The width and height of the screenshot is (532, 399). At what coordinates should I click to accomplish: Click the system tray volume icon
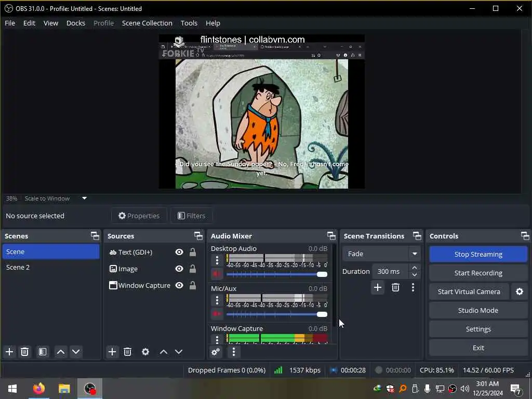coord(465,389)
